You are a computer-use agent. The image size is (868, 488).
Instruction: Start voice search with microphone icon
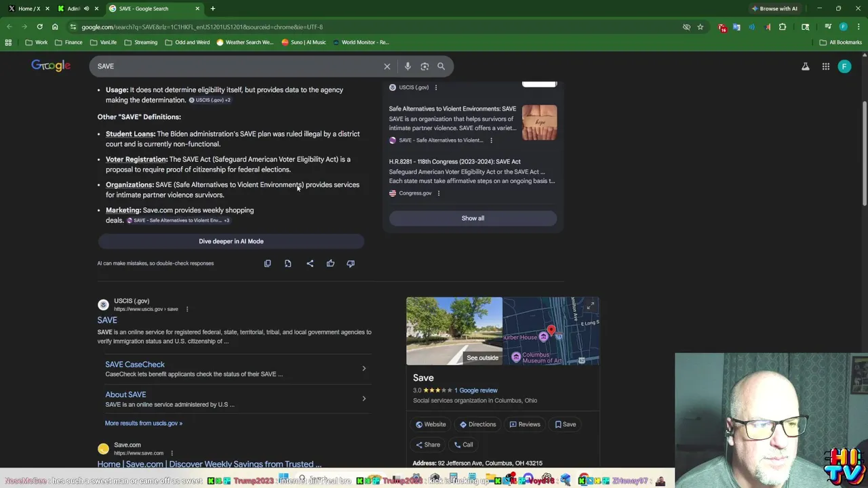coord(408,66)
